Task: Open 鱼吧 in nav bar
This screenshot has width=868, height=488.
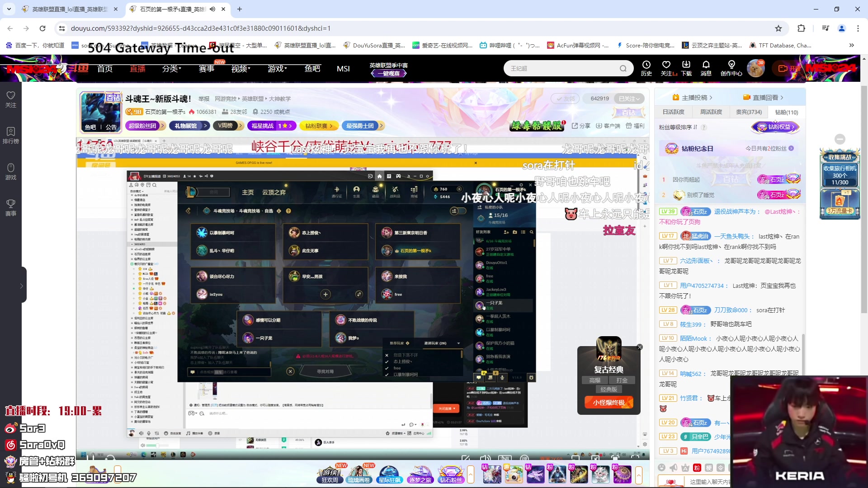Action: point(312,69)
